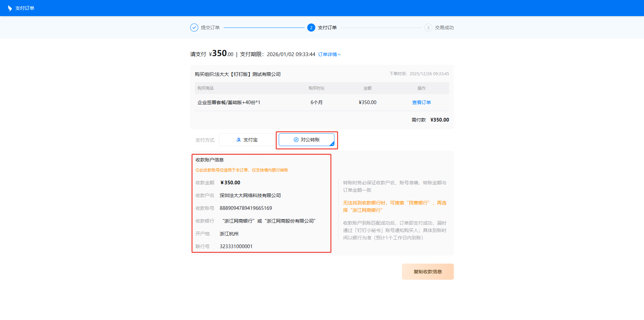Viewport: 644px width, 320px height.
Task: Click the 提交订单 step label
Action: [x=210, y=28]
